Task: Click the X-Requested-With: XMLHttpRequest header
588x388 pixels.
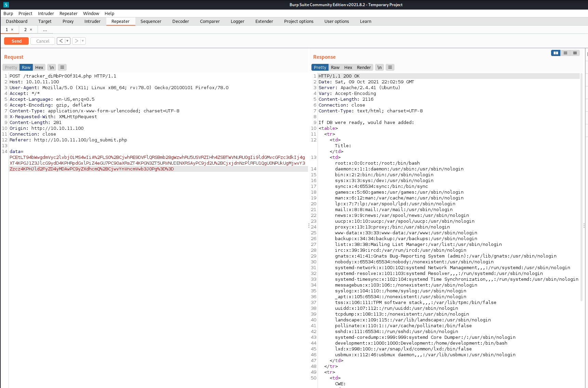Action: point(53,117)
